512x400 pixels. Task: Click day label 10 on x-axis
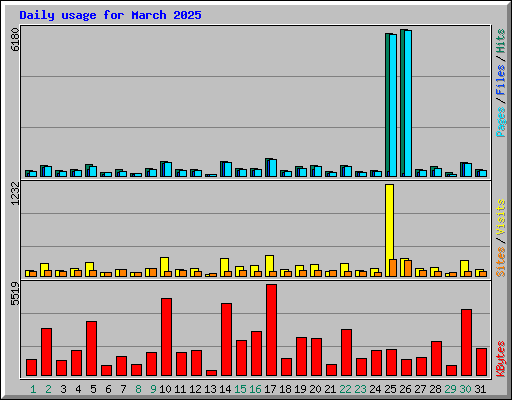pos(165,389)
